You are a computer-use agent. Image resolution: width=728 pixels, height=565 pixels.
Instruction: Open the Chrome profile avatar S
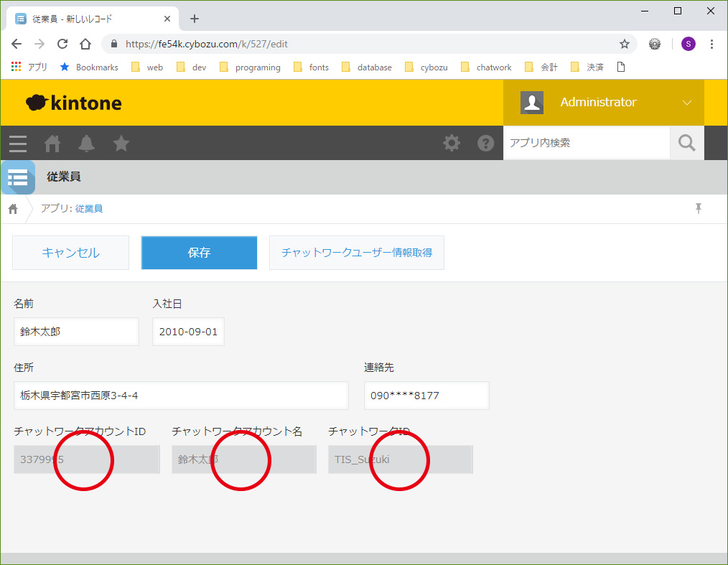688,44
